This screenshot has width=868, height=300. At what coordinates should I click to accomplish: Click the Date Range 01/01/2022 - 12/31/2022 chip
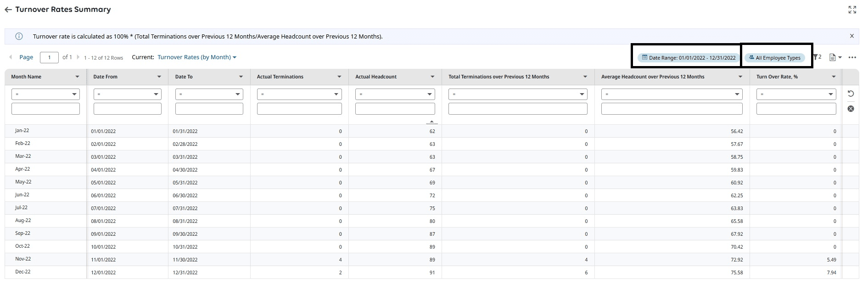coord(688,58)
